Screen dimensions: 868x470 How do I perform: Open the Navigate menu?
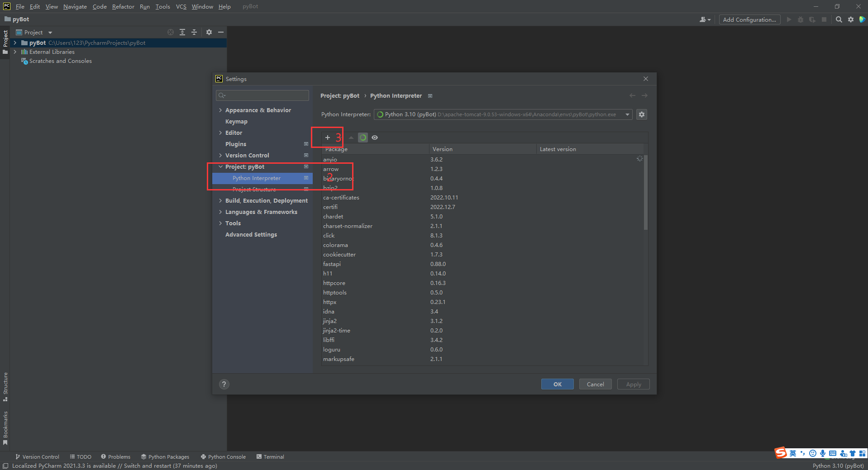point(75,6)
